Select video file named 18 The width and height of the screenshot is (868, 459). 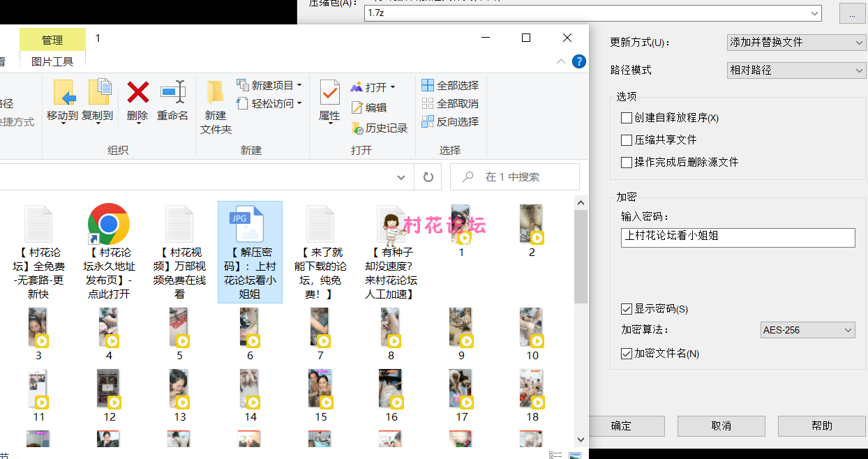point(532,396)
